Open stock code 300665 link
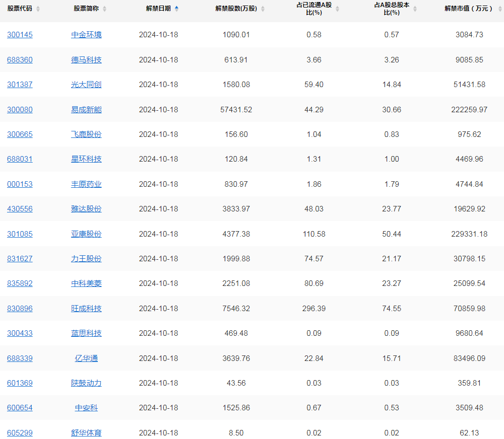The width and height of the screenshot is (504, 439). tap(20, 134)
